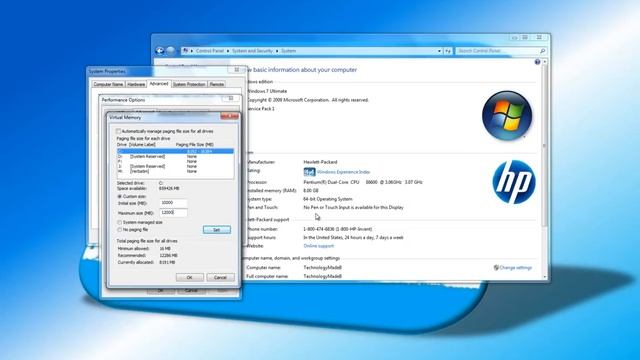Close the Performance Options dialog

point(231,98)
